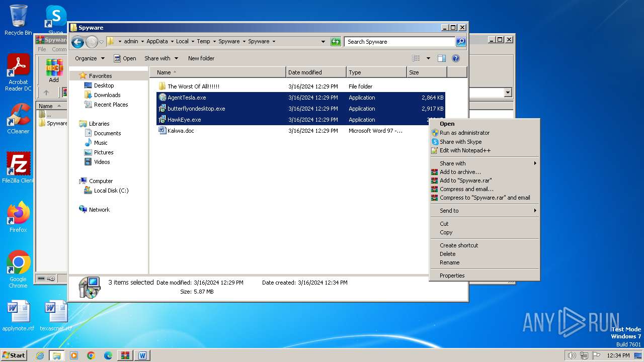Viewport: 644px width, 362px height.
Task: Go to Downloads in navigation pane
Action: pyautogui.click(x=107, y=95)
